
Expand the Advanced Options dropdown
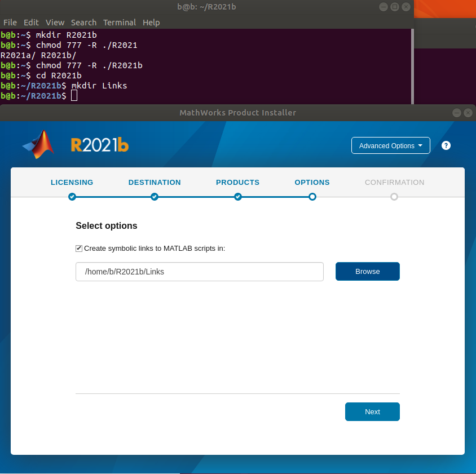[x=390, y=145]
